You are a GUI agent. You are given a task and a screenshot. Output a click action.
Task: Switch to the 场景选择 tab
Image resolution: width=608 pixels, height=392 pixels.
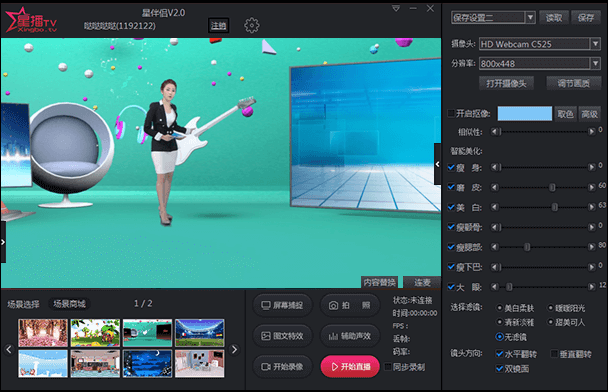23,304
